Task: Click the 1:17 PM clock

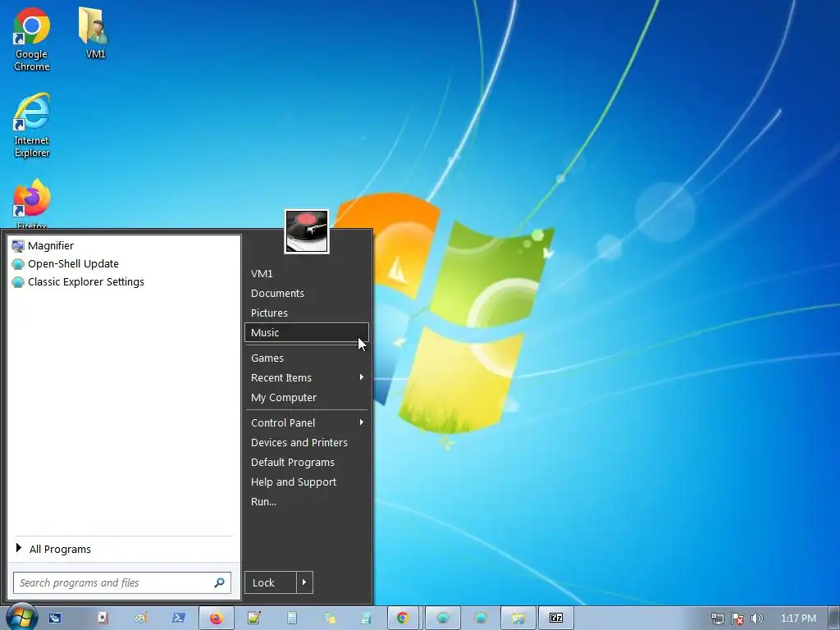Action: click(798, 619)
